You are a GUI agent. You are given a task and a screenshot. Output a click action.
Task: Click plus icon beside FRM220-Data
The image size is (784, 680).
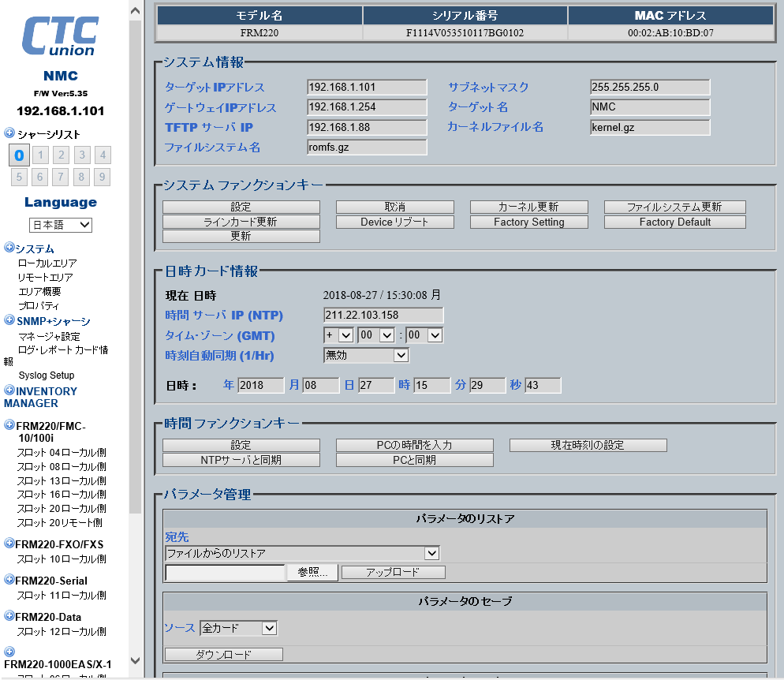pyautogui.click(x=9, y=615)
